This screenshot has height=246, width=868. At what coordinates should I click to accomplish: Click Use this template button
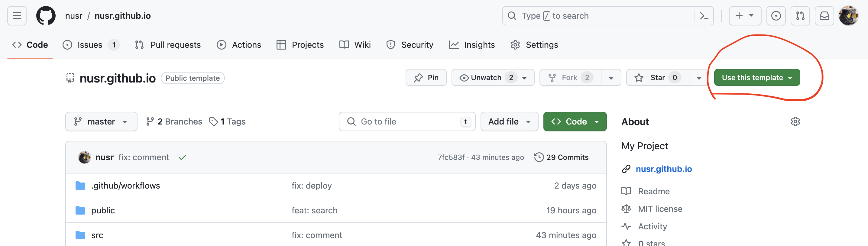pos(757,77)
